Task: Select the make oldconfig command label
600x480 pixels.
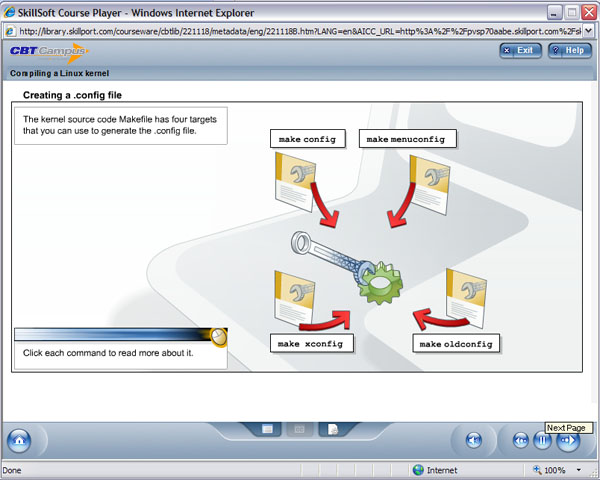Action: [x=456, y=344]
